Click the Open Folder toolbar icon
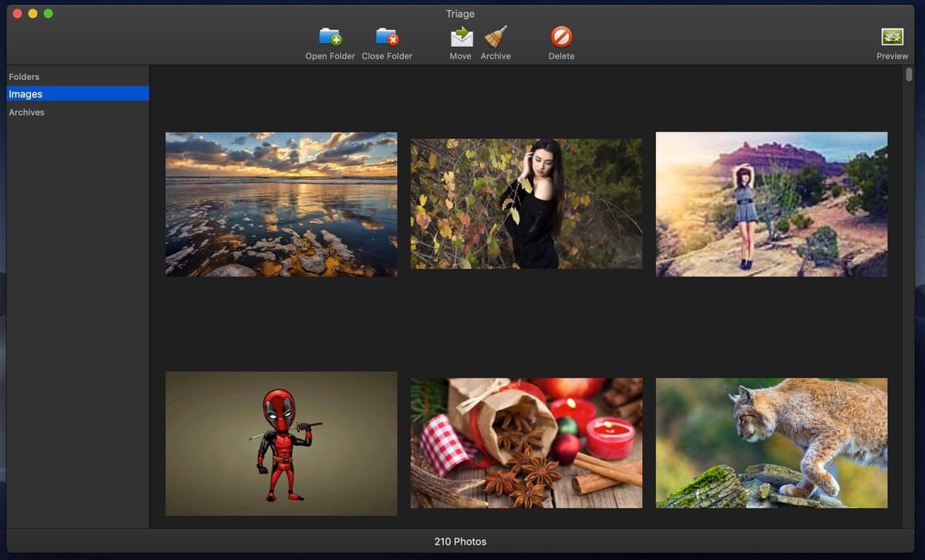The image size is (925, 560). coord(330,37)
